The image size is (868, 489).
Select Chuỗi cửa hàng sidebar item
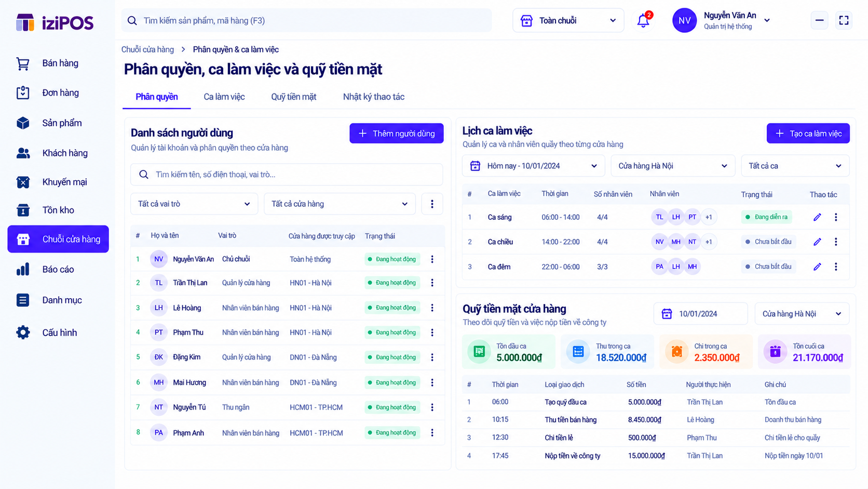pos(58,239)
